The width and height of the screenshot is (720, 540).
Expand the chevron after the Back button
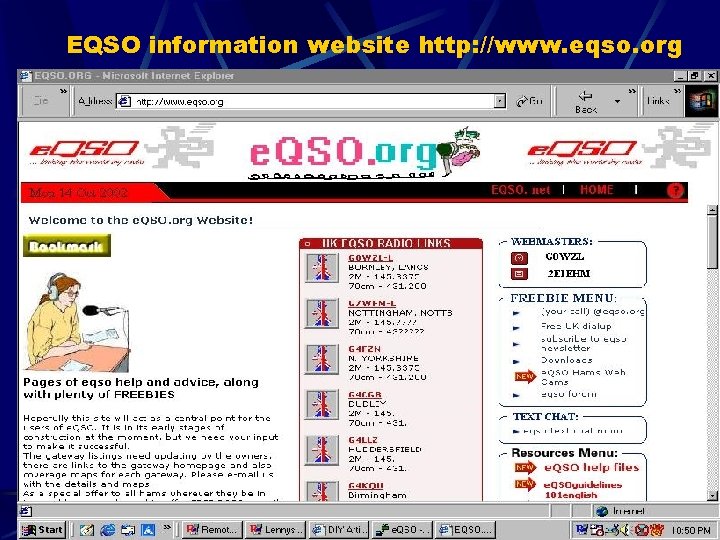point(632,91)
